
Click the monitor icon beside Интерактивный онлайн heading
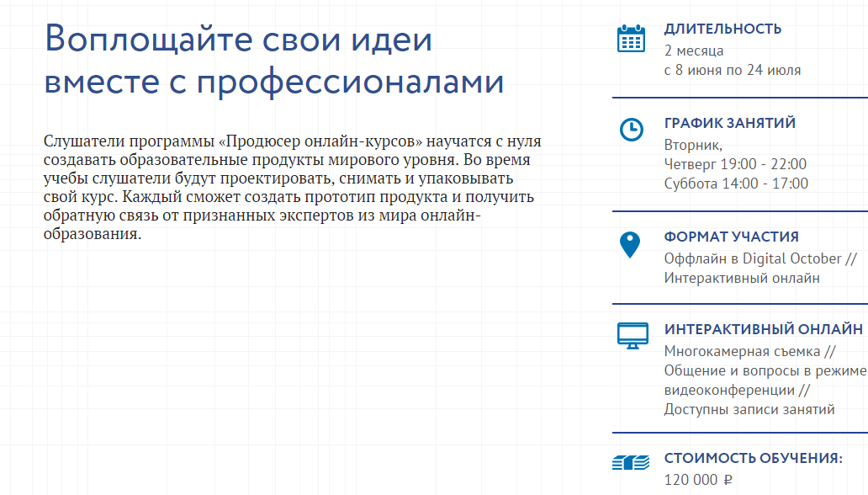coord(632,336)
